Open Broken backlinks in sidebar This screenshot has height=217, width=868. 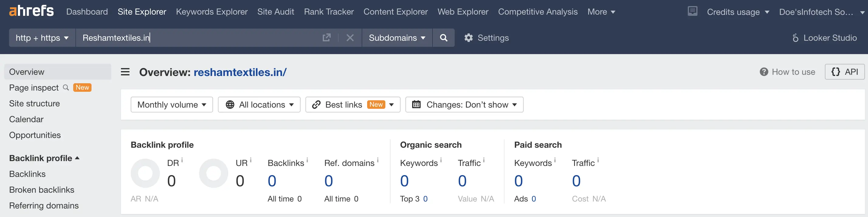coord(42,190)
